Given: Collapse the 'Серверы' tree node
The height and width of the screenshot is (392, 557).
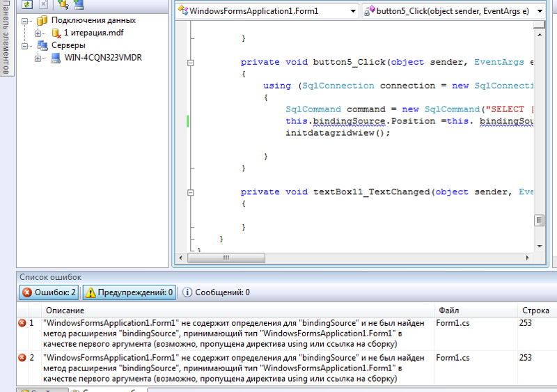Looking at the screenshot, I should tap(26, 46).
